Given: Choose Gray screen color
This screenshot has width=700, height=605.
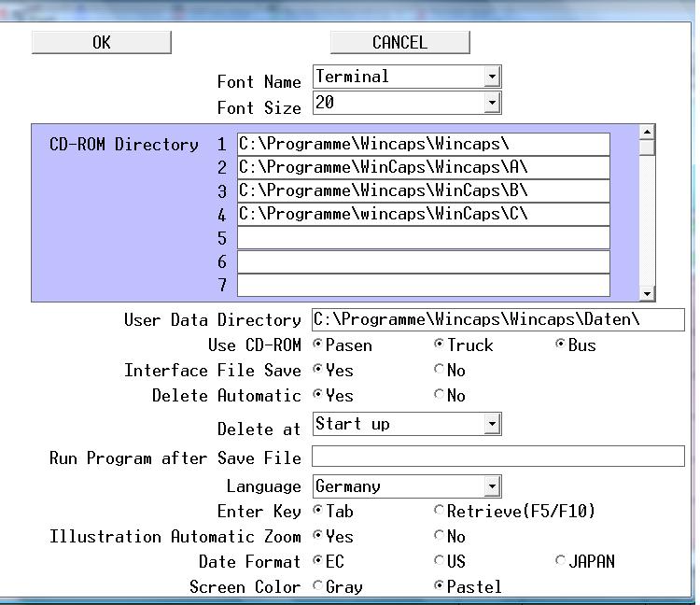Looking at the screenshot, I should point(318,586).
